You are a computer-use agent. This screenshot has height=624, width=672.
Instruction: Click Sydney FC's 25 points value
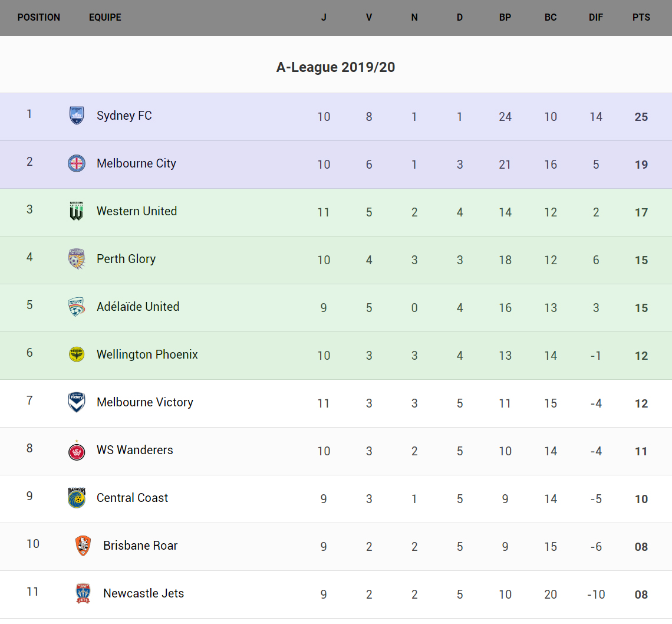coord(641,117)
